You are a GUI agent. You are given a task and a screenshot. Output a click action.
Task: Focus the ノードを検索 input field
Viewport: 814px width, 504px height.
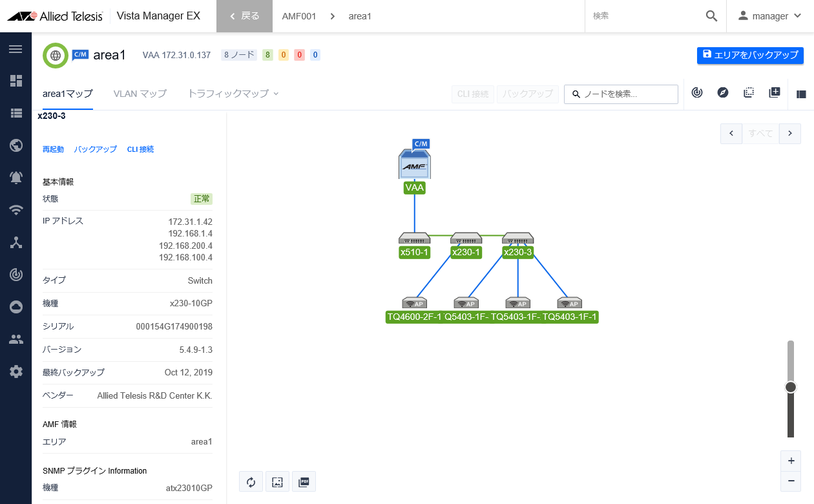[621, 94]
